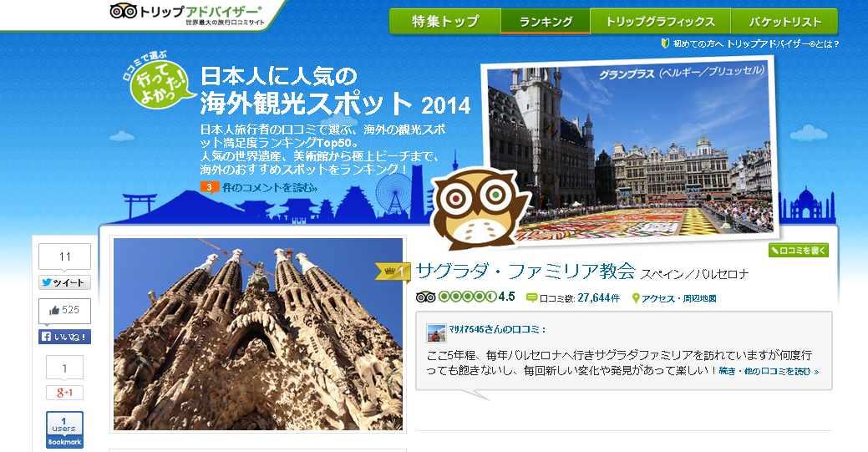Click the gold crown rank 1 badge
The height and width of the screenshot is (452, 868).
click(392, 271)
